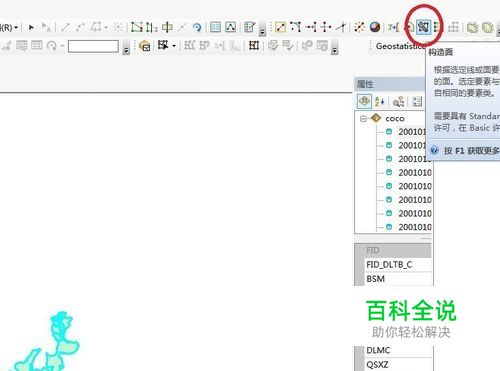The height and width of the screenshot is (371, 500).
Task: Open dropdown arrow beside the selection-arrow tool
Action: tap(174, 46)
